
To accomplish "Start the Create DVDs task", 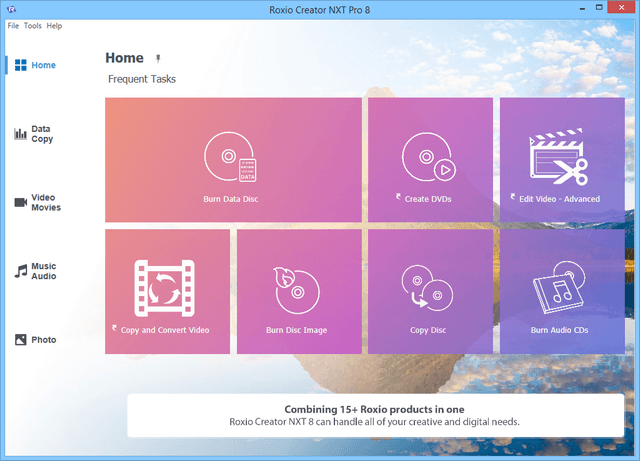I will pos(430,160).
